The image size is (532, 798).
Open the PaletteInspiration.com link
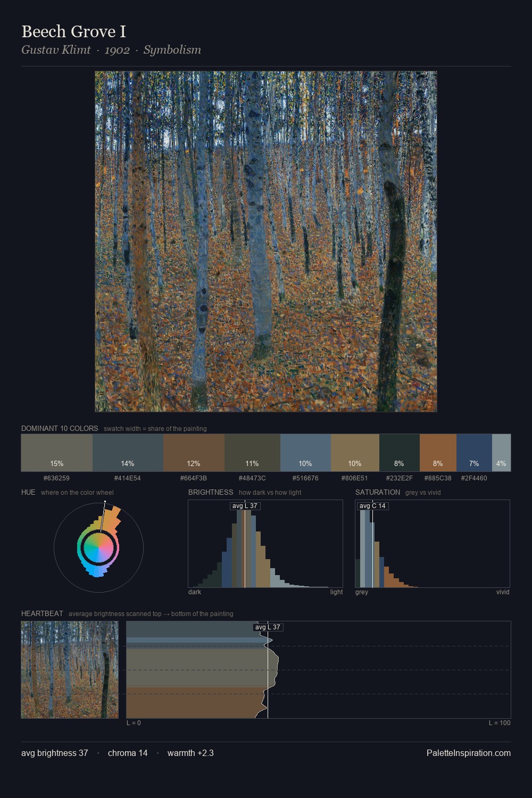tap(469, 753)
